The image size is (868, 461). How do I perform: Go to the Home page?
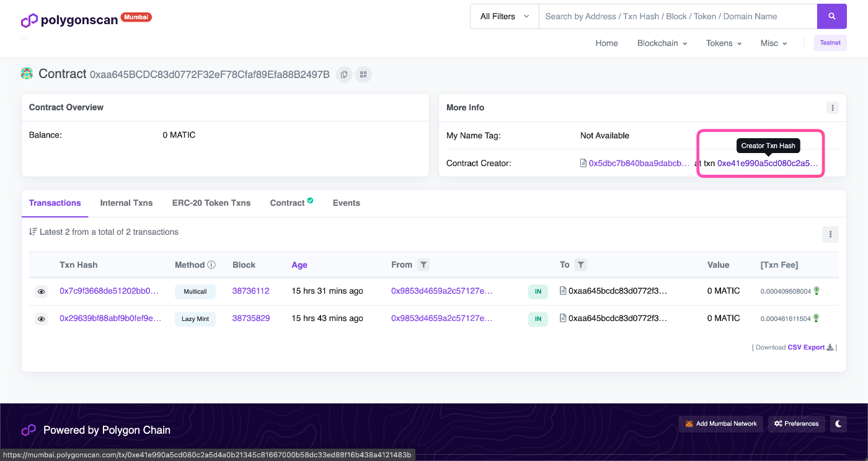coord(606,43)
